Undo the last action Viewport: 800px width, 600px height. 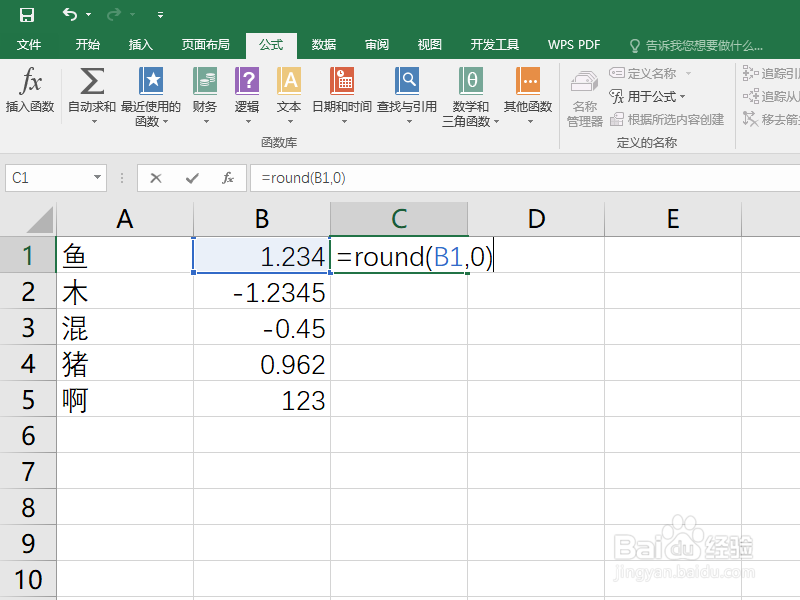click(x=70, y=14)
